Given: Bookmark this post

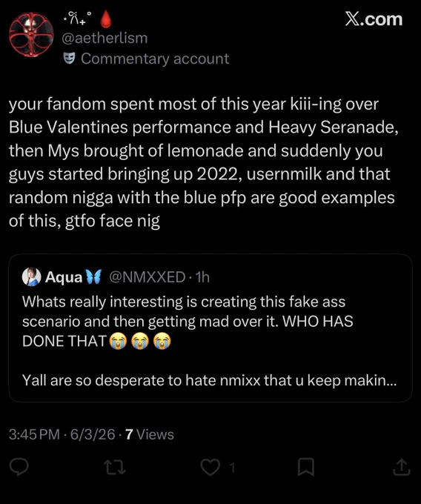Looking at the screenshot, I should tap(305, 467).
